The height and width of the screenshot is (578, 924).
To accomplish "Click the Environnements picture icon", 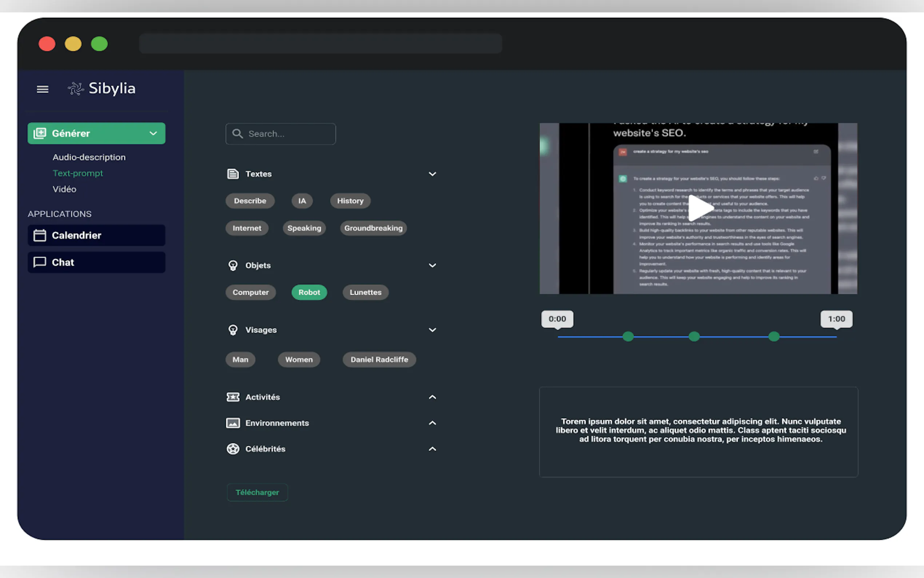I will click(232, 423).
